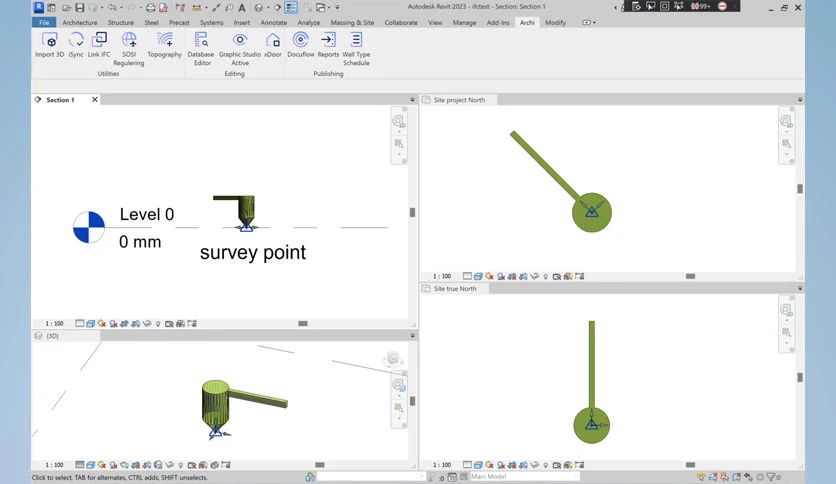This screenshot has width=836, height=484.
Task: Toggle Crop View in Section 1 view control bar
Action: [x=124, y=324]
